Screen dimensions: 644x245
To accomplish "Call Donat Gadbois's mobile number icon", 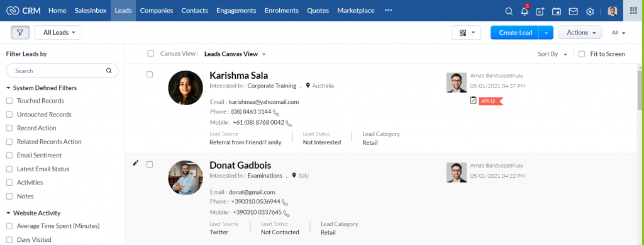I will pyautogui.click(x=287, y=213).
